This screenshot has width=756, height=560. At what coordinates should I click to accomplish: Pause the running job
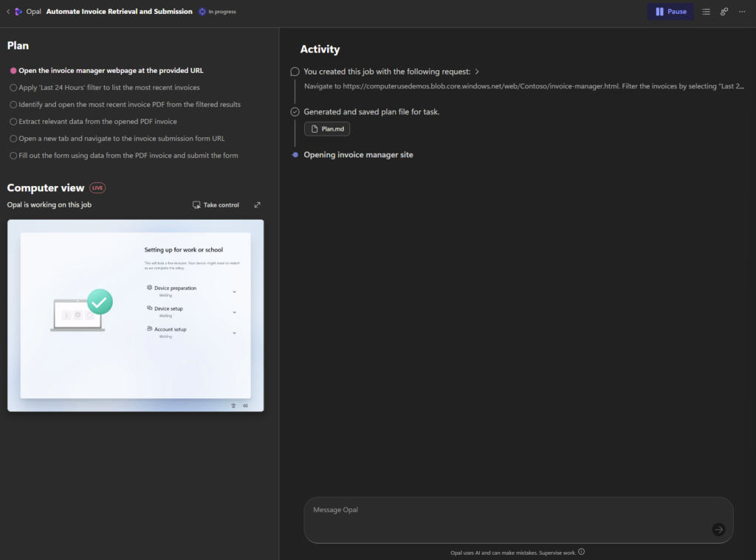point(670,12)
